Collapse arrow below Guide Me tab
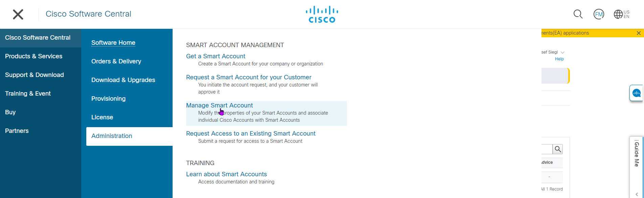This screenshot has width=644, height=198. [637, 194]
